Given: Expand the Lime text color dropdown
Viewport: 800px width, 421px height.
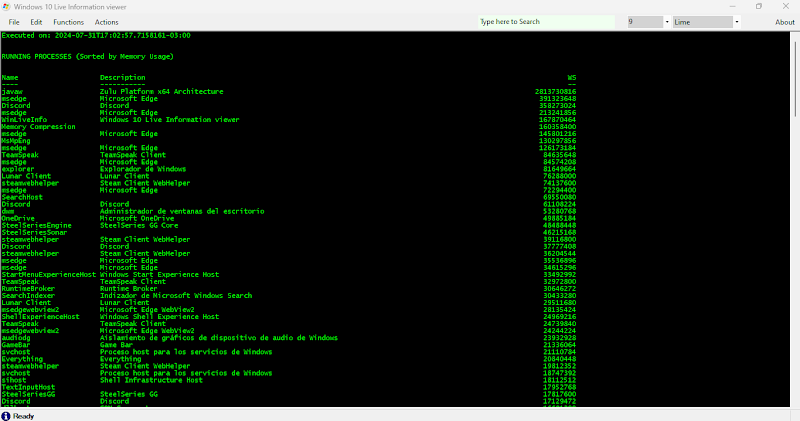Looking at the screenshot, I should coord(736,22).
